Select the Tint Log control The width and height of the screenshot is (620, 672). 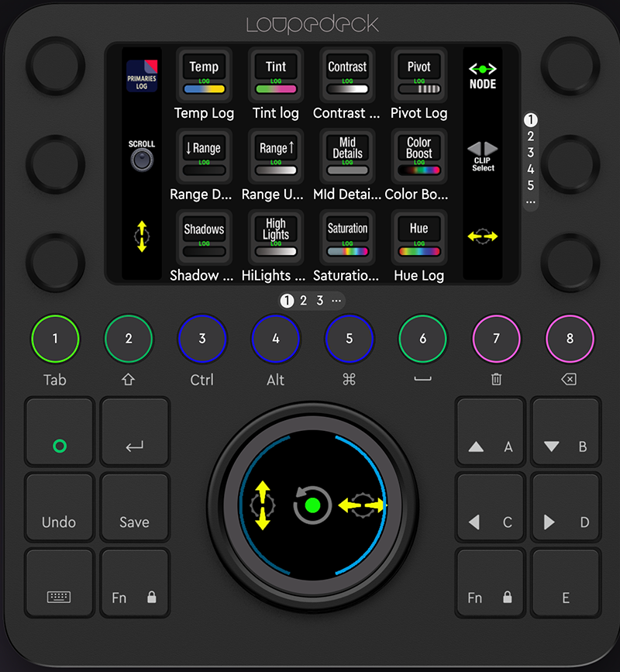tap(275, 74)
